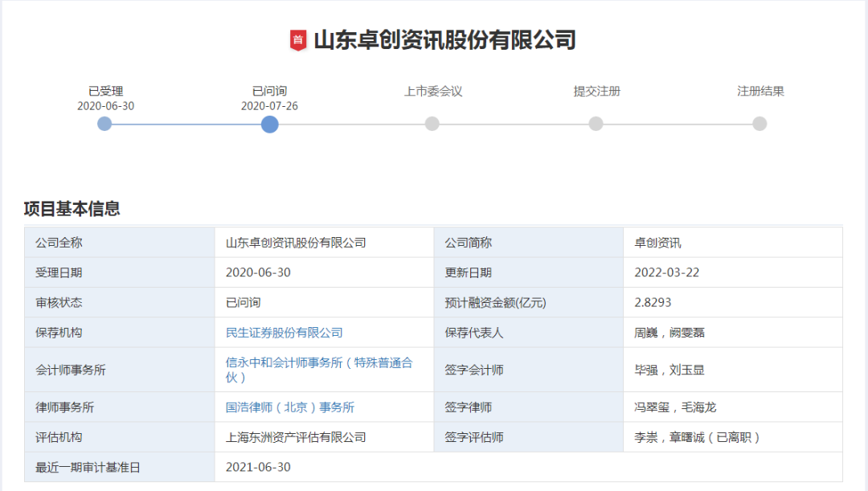This screenshot has width=868, height=491.
Task: Click the date 2020-06-30 under 已受理
Action: coord(106,106)
